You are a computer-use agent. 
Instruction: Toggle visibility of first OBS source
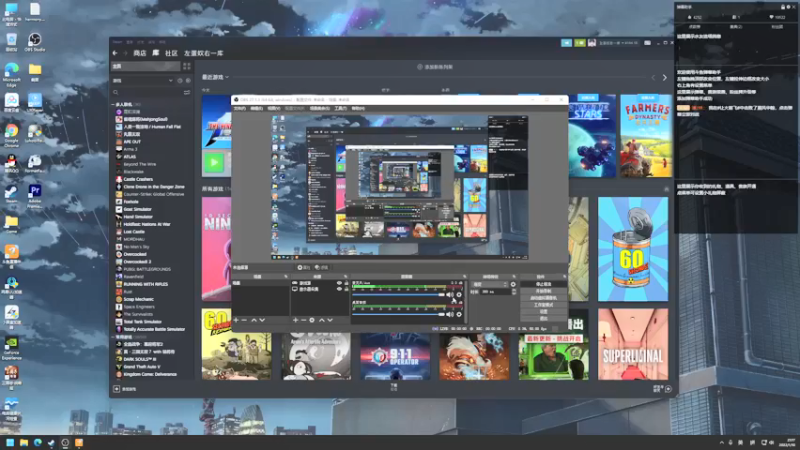point(339,283)
